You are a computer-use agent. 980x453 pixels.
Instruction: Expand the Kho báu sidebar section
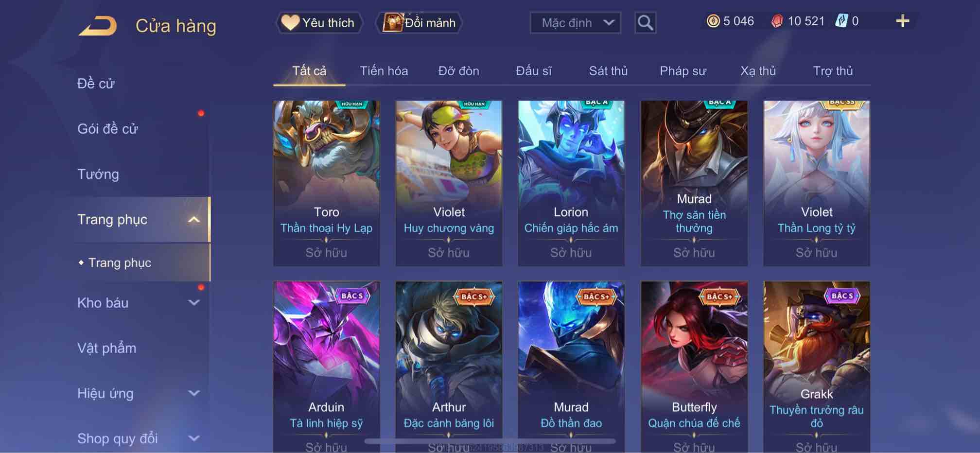pos(193,303)
